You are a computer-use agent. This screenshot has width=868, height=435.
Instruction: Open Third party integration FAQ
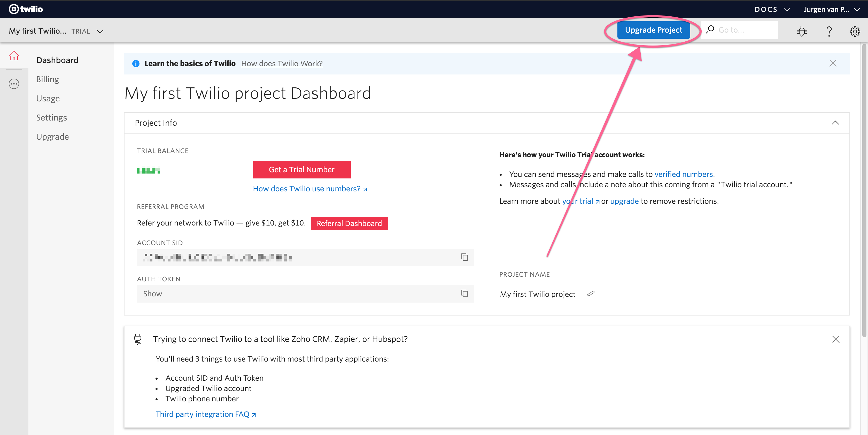206,414
